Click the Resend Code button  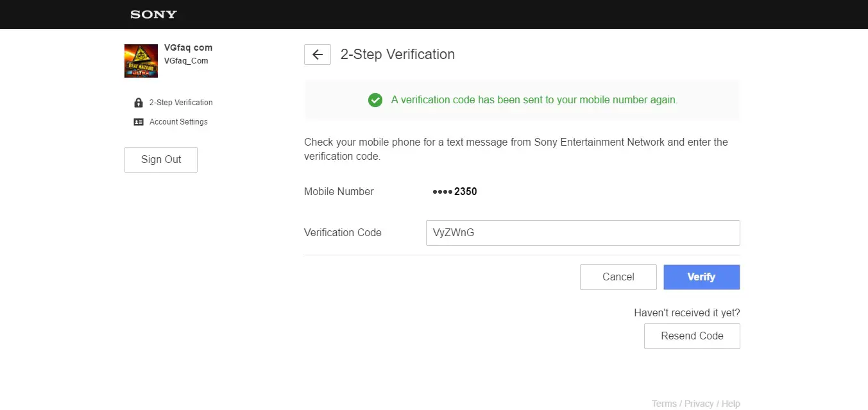click(692, 336)
